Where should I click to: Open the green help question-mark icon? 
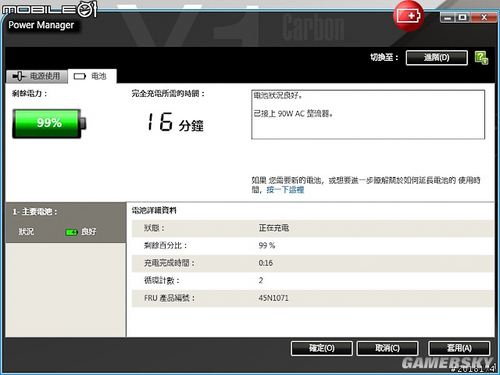pos(481,58)
